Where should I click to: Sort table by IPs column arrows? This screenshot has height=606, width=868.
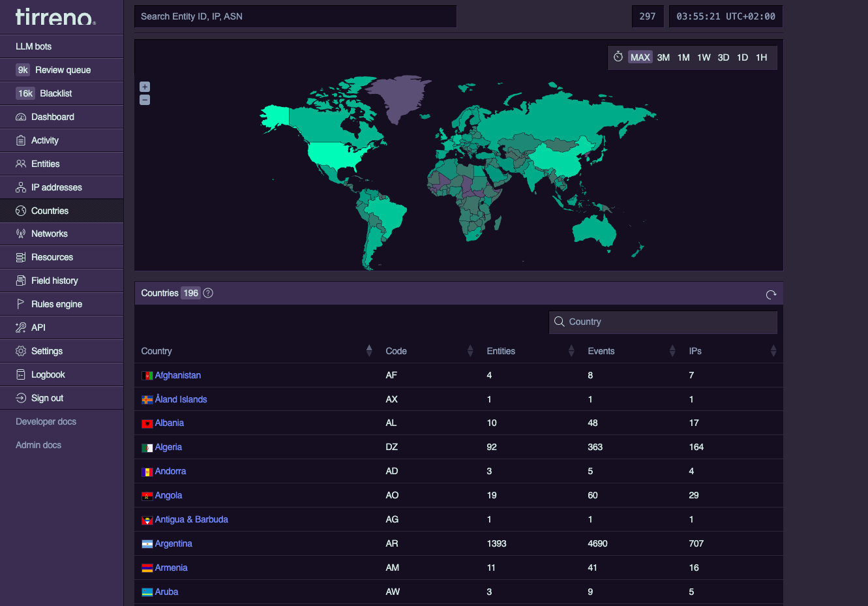point(773,351)
